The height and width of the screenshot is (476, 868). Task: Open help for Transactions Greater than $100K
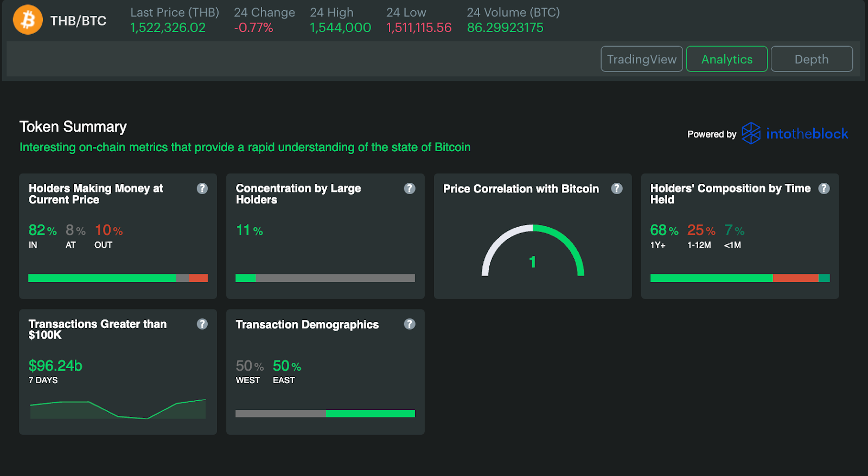coord(202,324)
